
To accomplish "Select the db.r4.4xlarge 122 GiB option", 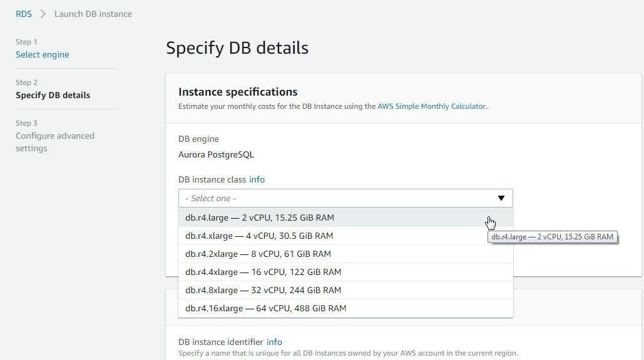I will (345, 272).
